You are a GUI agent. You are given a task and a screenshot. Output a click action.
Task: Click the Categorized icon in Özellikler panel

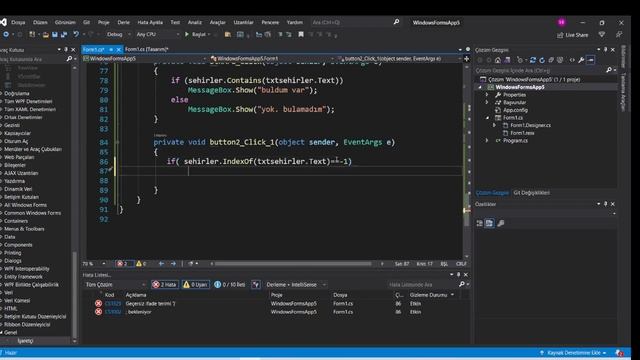pyautogui.click(x=480, y=223)
